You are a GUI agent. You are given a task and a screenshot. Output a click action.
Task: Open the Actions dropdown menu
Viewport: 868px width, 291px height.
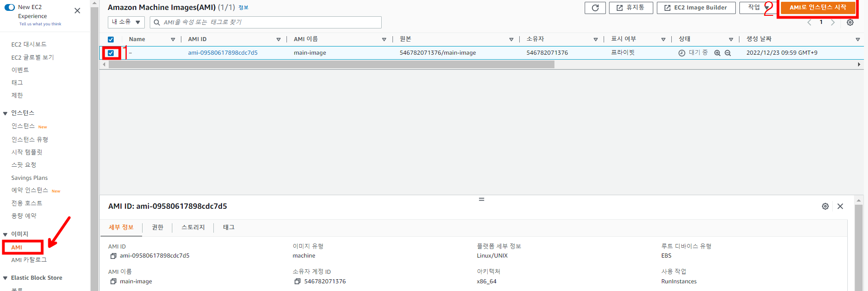click(758, 8)
